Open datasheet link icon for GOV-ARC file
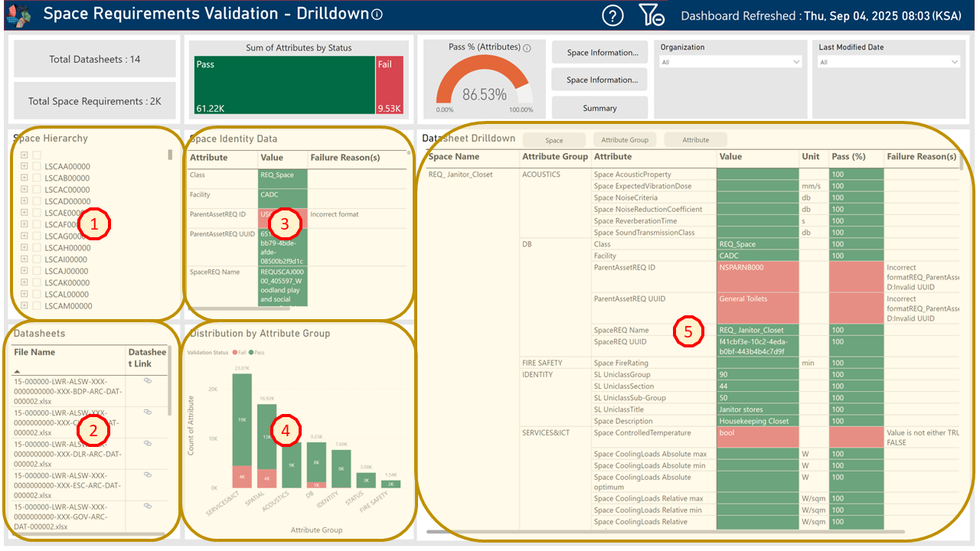Image resolution: width=980 pixels, height=551 pixels. pyautogui.click(x=148, y=506)
